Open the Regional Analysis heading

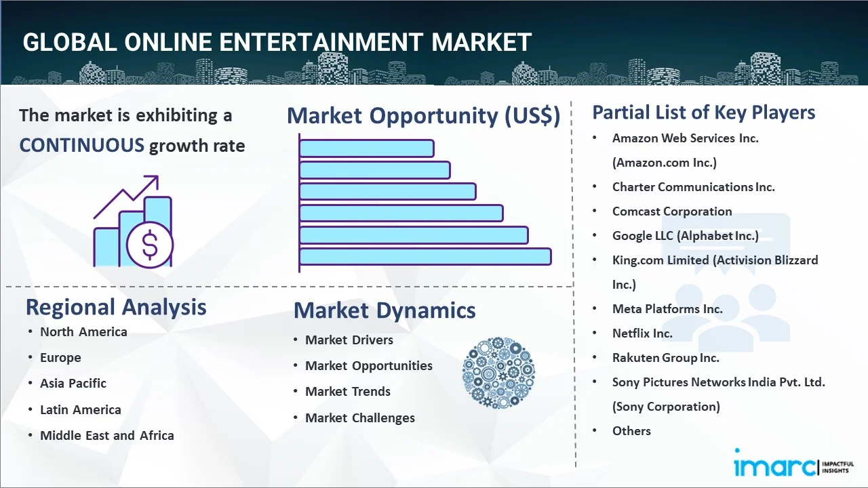point(116,307)
